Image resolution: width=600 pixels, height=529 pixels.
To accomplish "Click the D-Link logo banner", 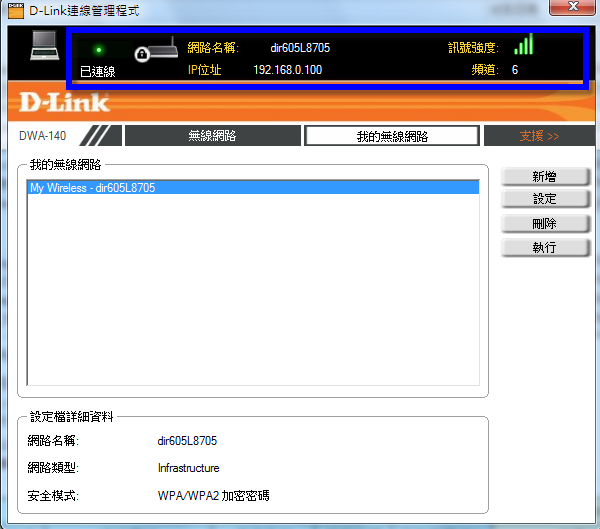I will coord(64,103).
